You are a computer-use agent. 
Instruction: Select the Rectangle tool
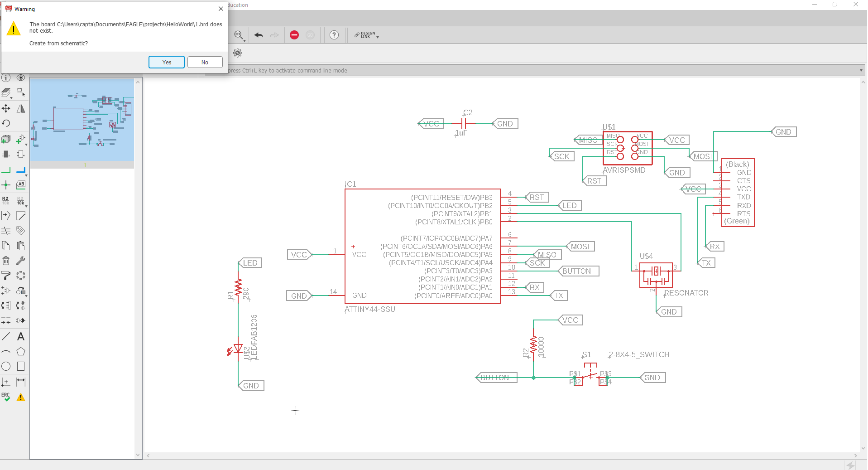click(x=21, y=366)
